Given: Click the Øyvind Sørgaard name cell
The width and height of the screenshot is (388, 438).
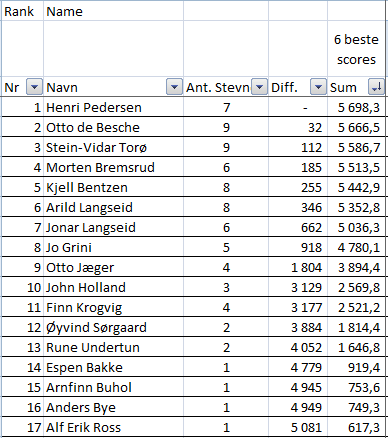Looking at the screenshot, I should pos(113,327).
